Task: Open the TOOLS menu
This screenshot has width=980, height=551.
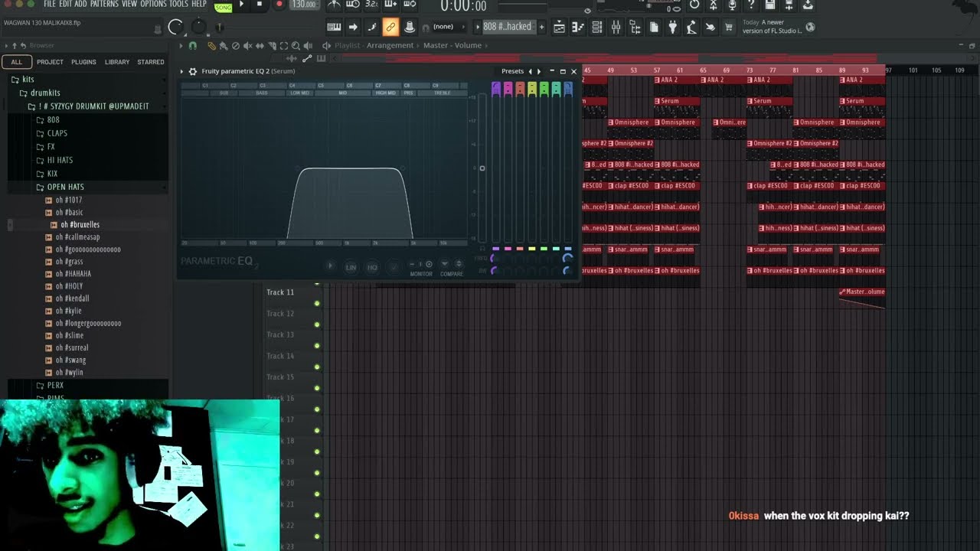Action: 178,4
